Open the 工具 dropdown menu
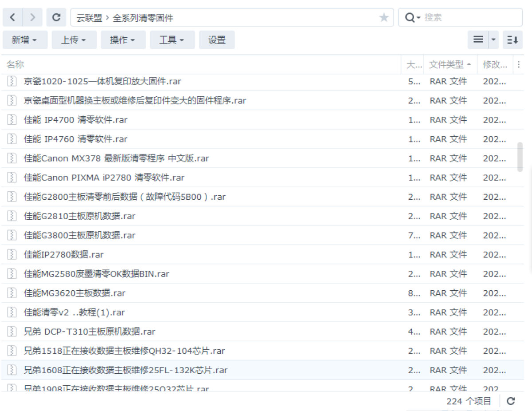The height and width of the screenshot is (411, 532). 172,40
